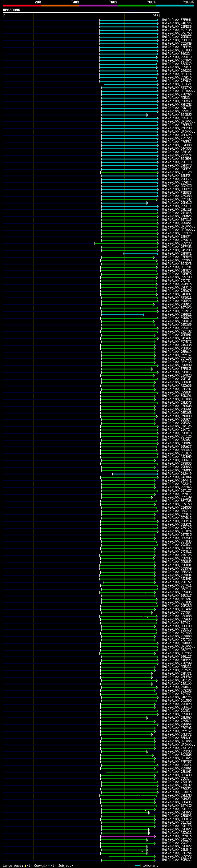Select hit UniRef100_Q39353

click(176, 196)
